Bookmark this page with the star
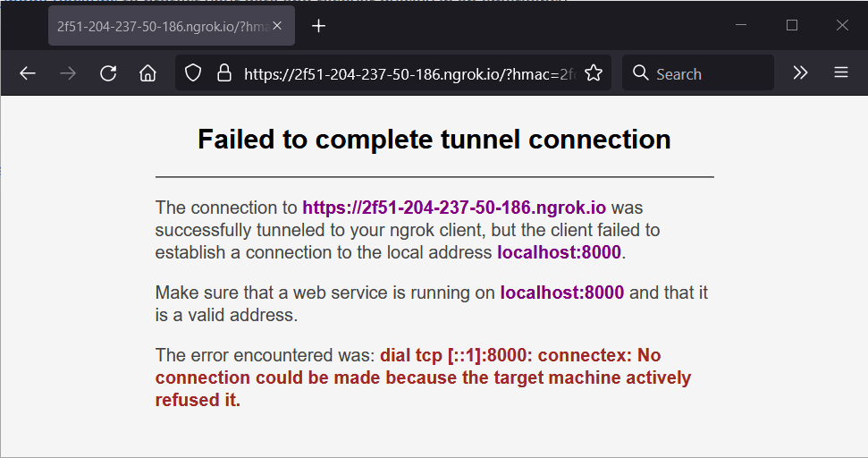This screenshot has width=868, height=458. tap(594, 74)
